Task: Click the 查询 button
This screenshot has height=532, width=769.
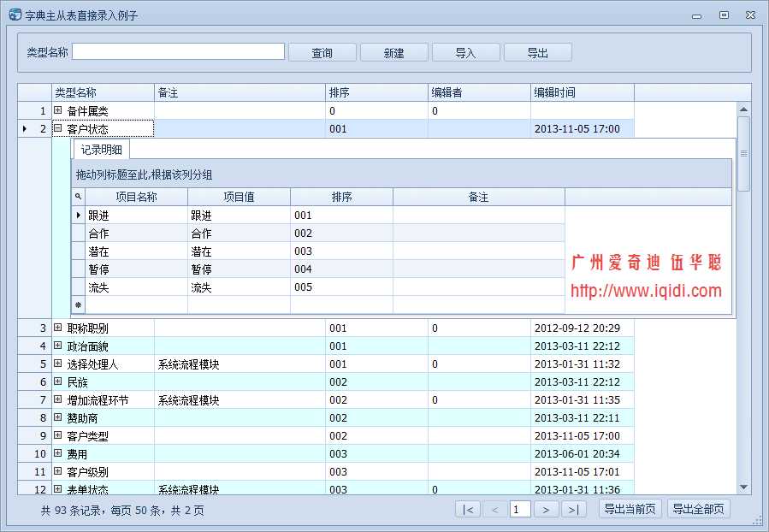Action: coord(322,52)
